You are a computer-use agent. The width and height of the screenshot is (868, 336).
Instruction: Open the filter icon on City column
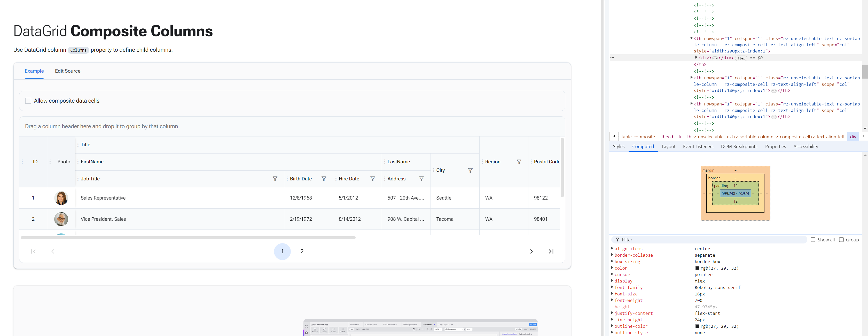pyautogui.click(x=470, y=170)
